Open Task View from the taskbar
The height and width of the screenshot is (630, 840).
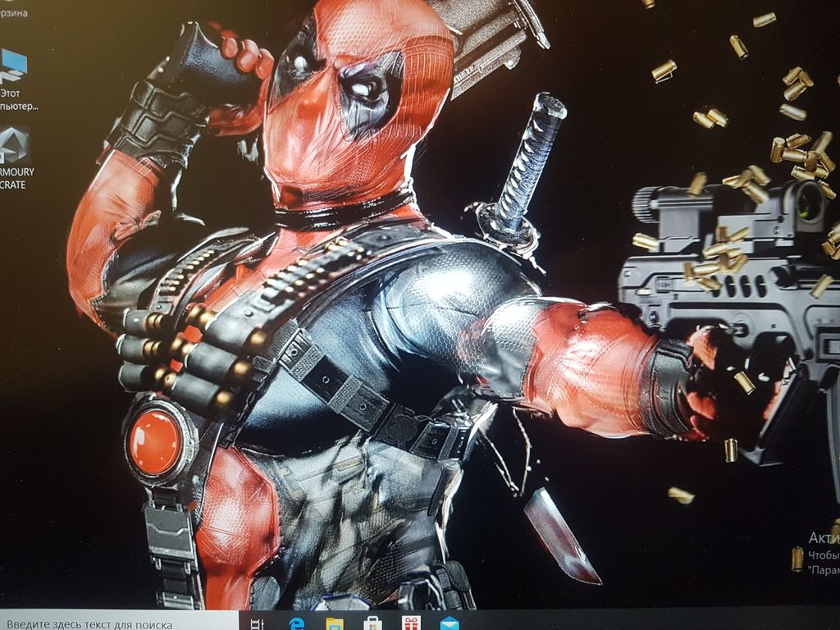(x=257, y=623)
